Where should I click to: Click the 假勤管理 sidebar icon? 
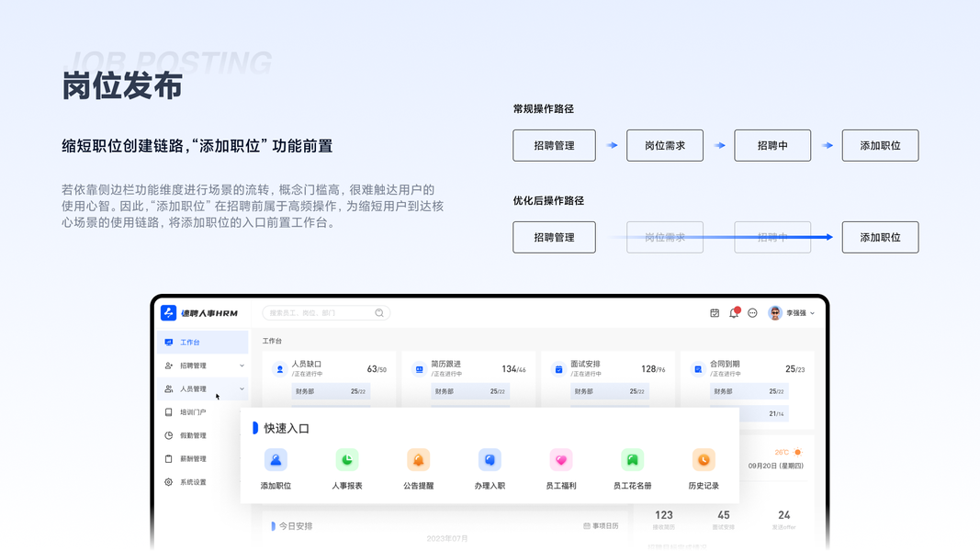(x=169, y=435)
